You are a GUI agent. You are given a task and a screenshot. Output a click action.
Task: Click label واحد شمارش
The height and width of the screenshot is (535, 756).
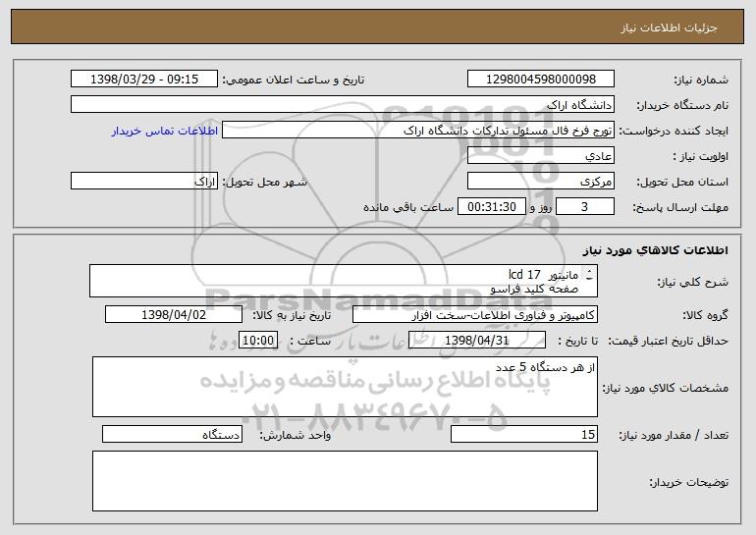(x=296, y=435)
